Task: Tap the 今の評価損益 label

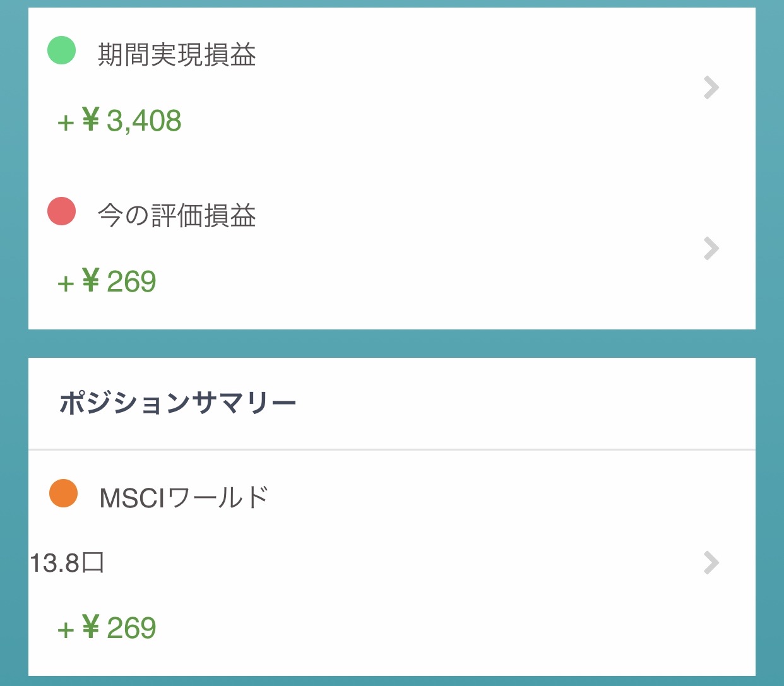Action: [x=177, y=216]
